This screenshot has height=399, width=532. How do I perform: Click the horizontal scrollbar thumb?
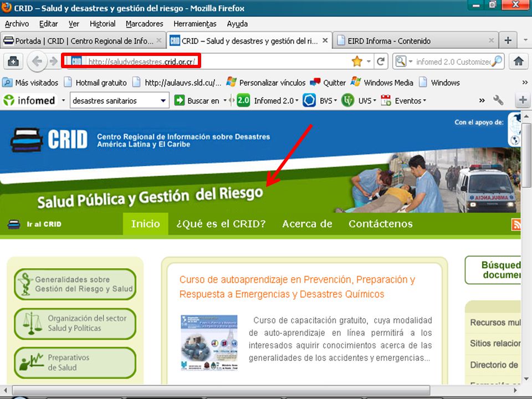[221, 390]
